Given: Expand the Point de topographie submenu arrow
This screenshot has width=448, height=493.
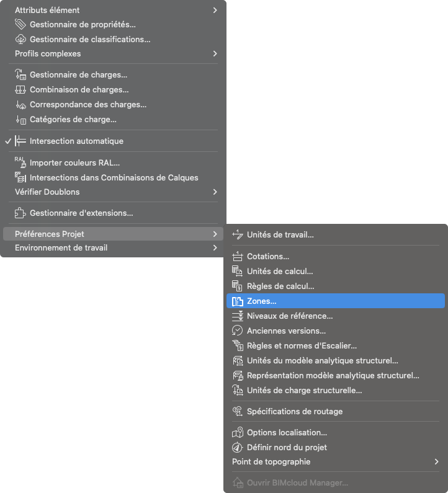Looking at the screenshot, I should (436, 461).
